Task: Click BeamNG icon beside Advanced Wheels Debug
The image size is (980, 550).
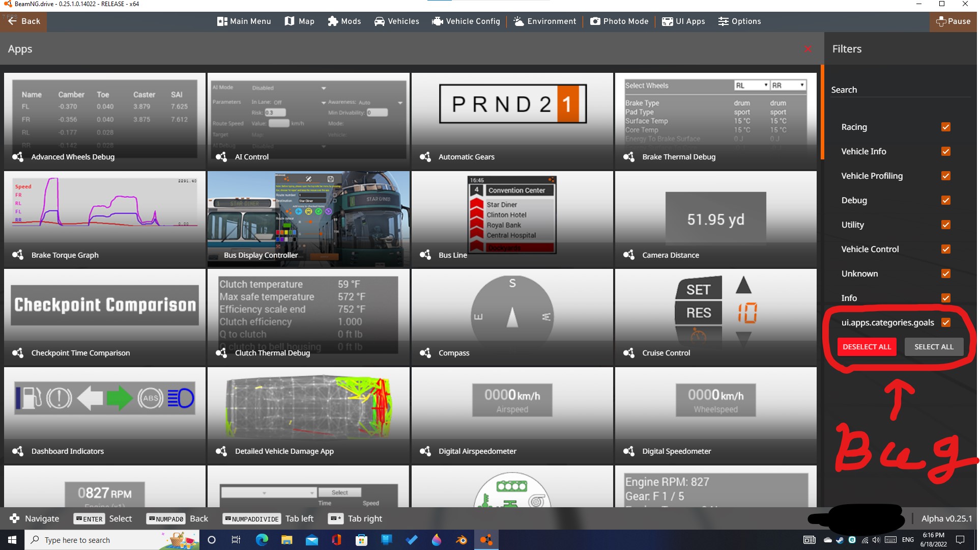Action: coord(18,157)
